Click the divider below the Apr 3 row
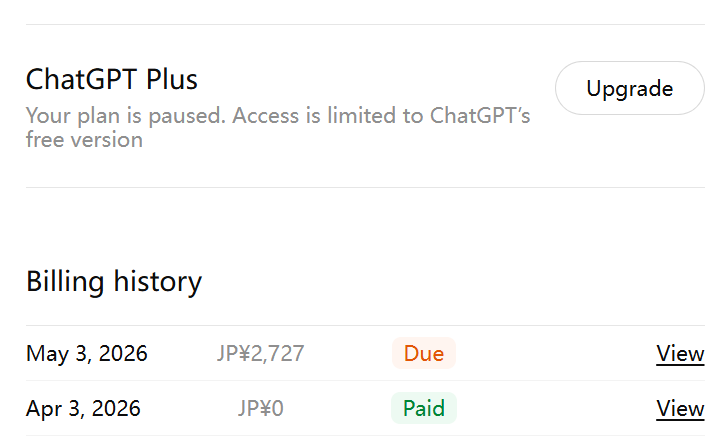The height and width of the screenshot is (448, 724). click(x=365, y=435)
